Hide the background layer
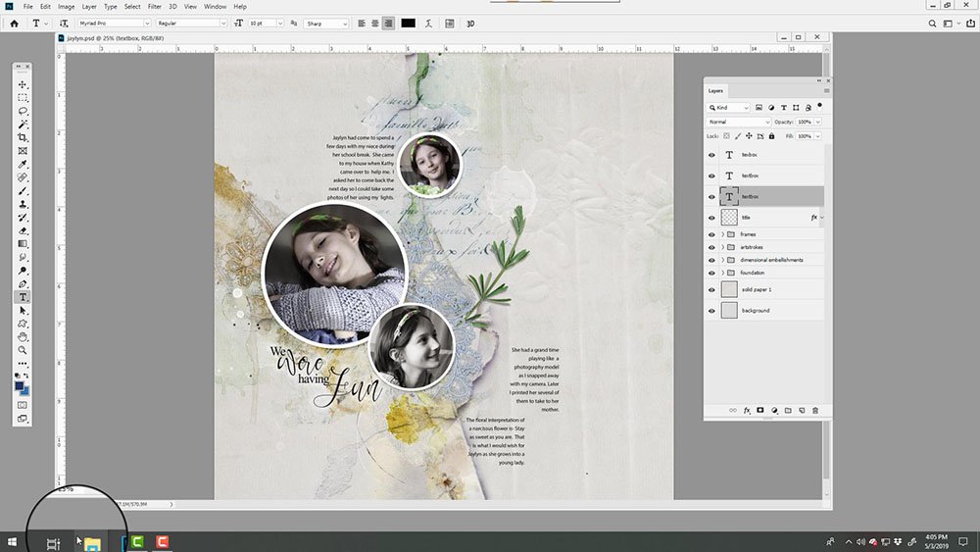The width and height of the screenshot is (980, 552). pos(711,311)
